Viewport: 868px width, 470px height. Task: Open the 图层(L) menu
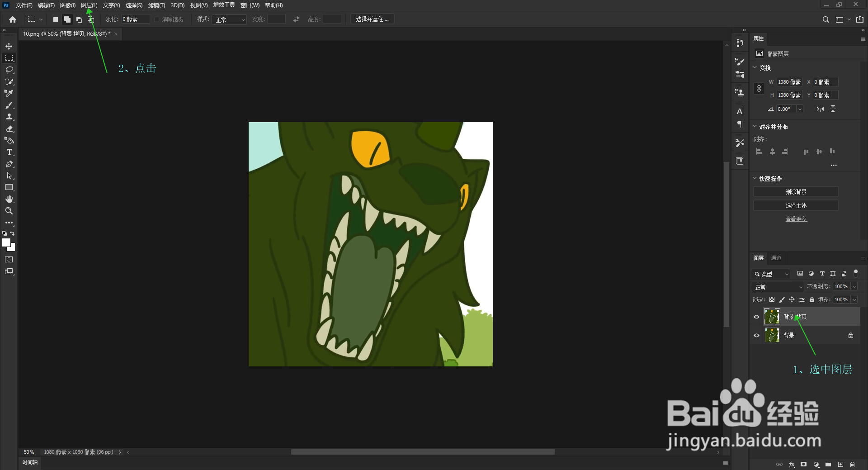(89, 5)
